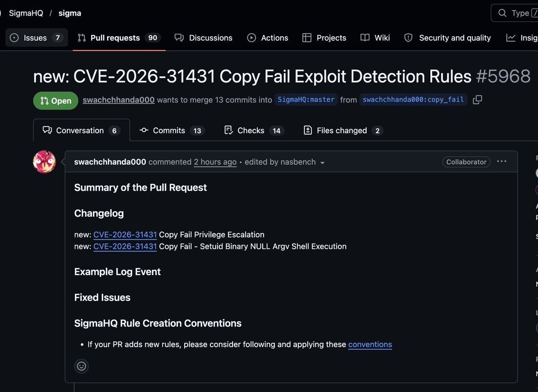The image size is (538, 392).
Task: Open CVE-2026-31431 link for Privilege Escalation
Action: (125, 235)
